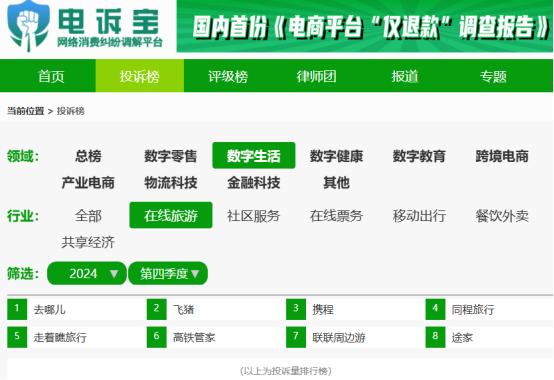This screenshot has width=554, height=380.
Task: Open the 评级榜 tab
Action: (x=228, y=76)
